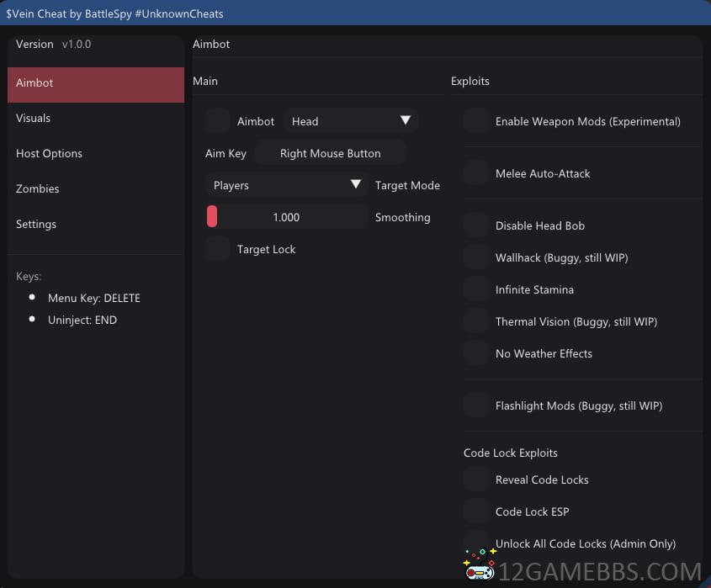Click the Smoothing slider handle
This screenshot has width=711, height=588.
[x=212, y=216]
